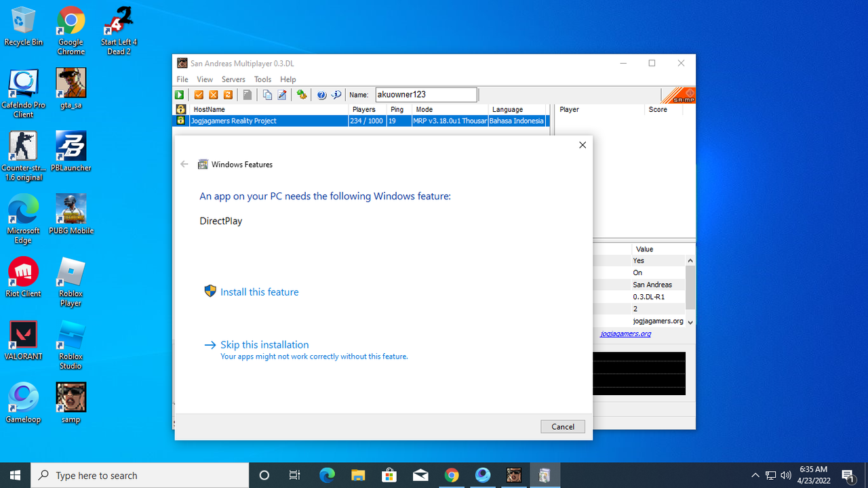
Task: Sort servers by Language column header
Action: click(x=517, y=109)
